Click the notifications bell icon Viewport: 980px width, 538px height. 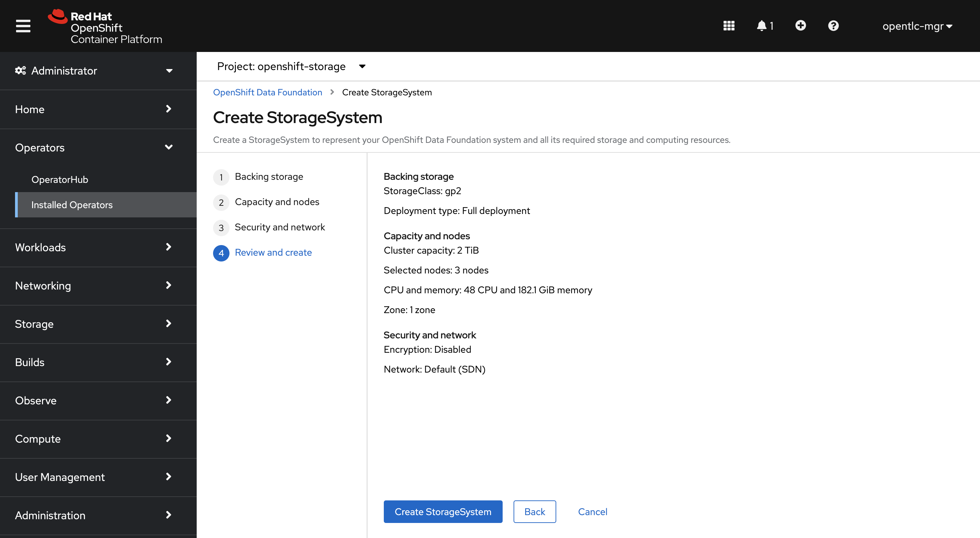point(761,25)
